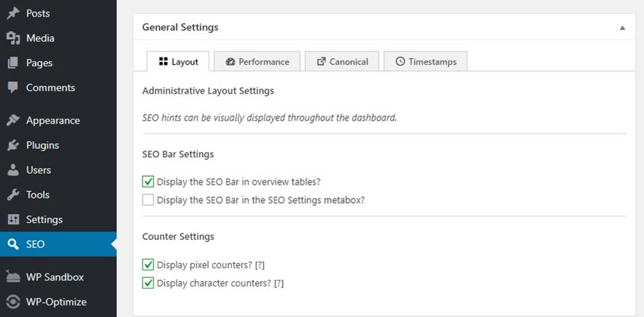
Task: Collapse the General Settings panel arrow
Action: coord(622,28)
